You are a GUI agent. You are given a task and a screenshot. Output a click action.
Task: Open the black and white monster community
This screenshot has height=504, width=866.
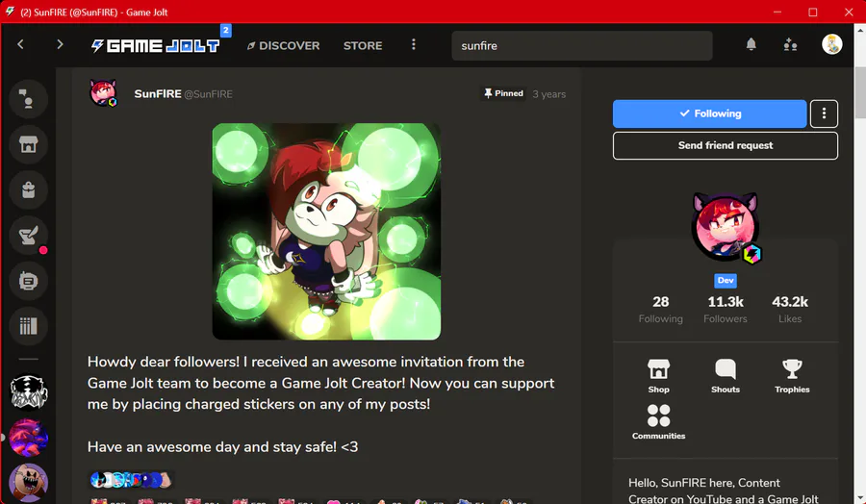[29, 391]
